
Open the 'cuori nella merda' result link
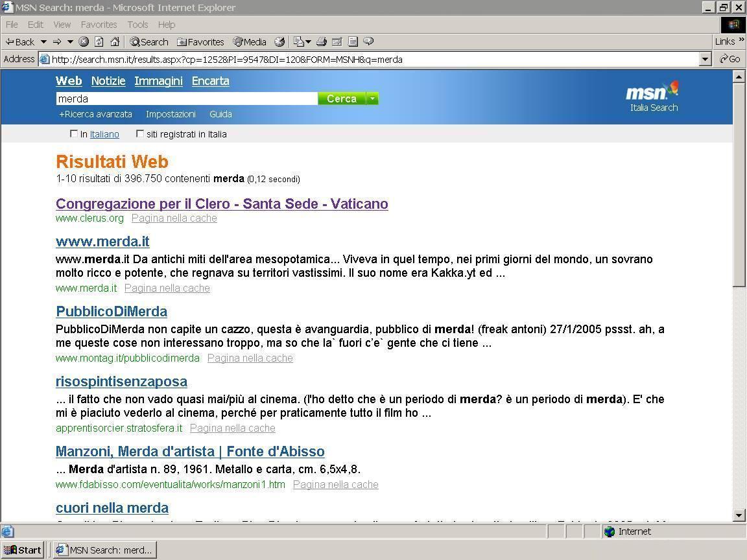coord(112,507)
